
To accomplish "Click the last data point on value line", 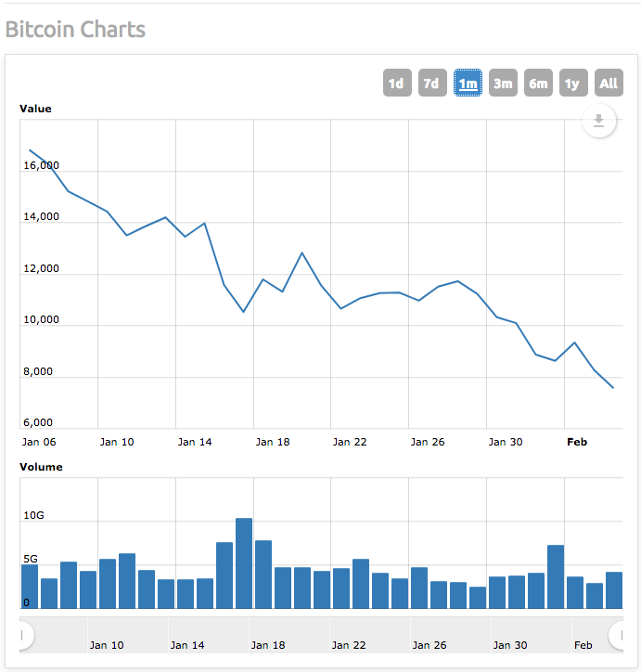I will (613, 388).
